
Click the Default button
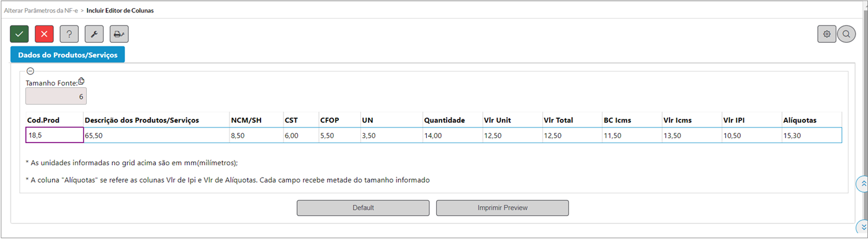click(x=363, y=208)
